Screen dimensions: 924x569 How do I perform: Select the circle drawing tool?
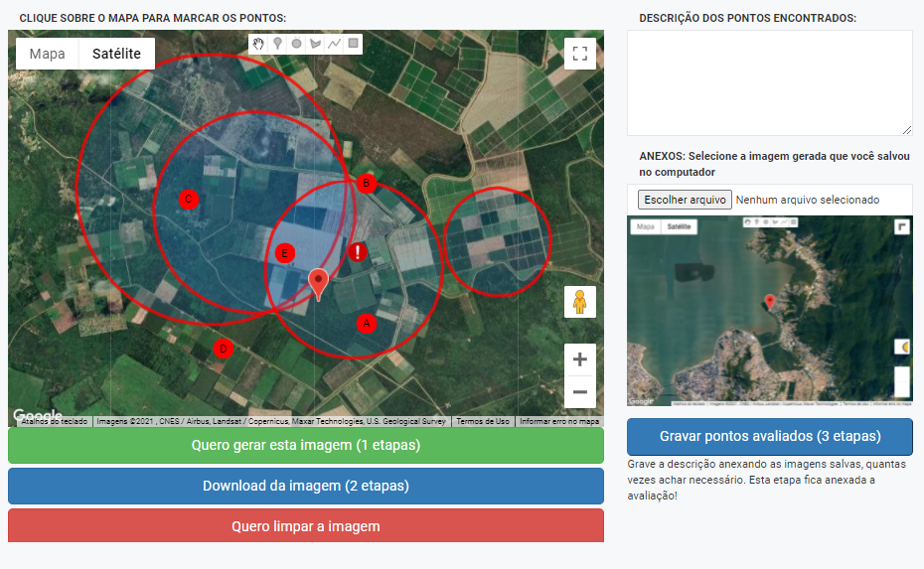coord(296,44)
